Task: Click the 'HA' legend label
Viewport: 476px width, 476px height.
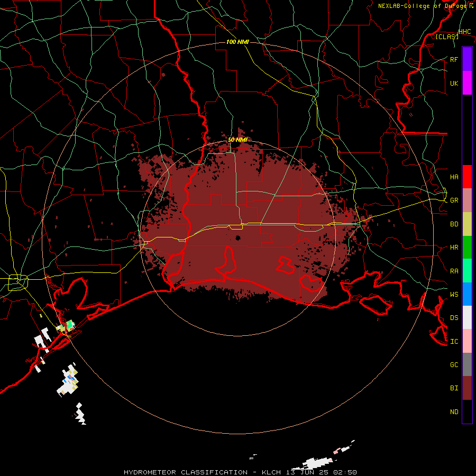Action: coord(454,177)
